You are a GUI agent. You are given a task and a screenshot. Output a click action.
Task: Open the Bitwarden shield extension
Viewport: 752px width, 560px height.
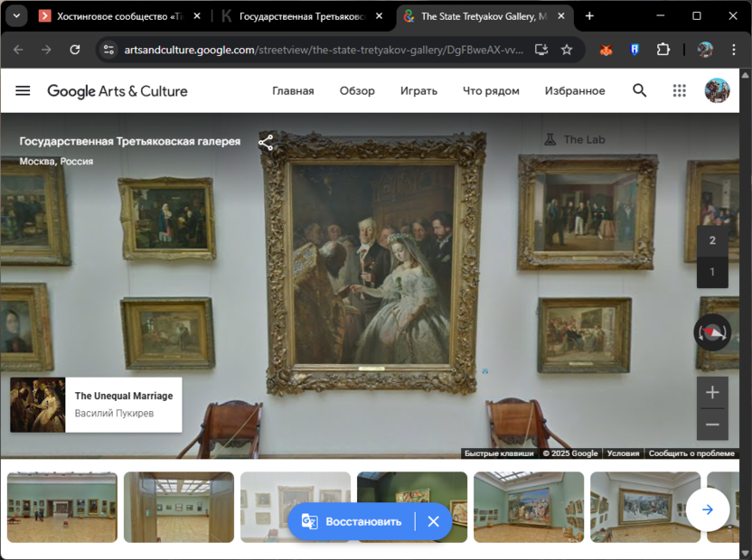(x=634, y=50)
